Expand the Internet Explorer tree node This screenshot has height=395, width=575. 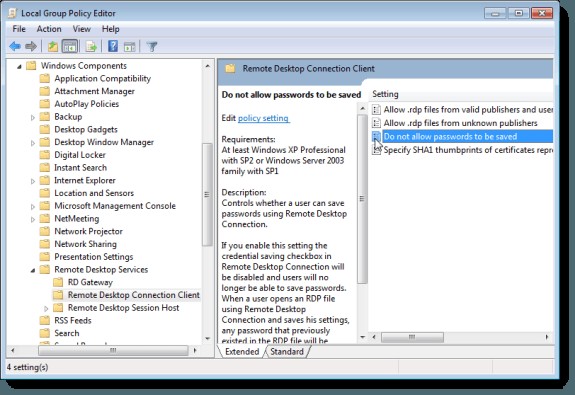[33, 181]
